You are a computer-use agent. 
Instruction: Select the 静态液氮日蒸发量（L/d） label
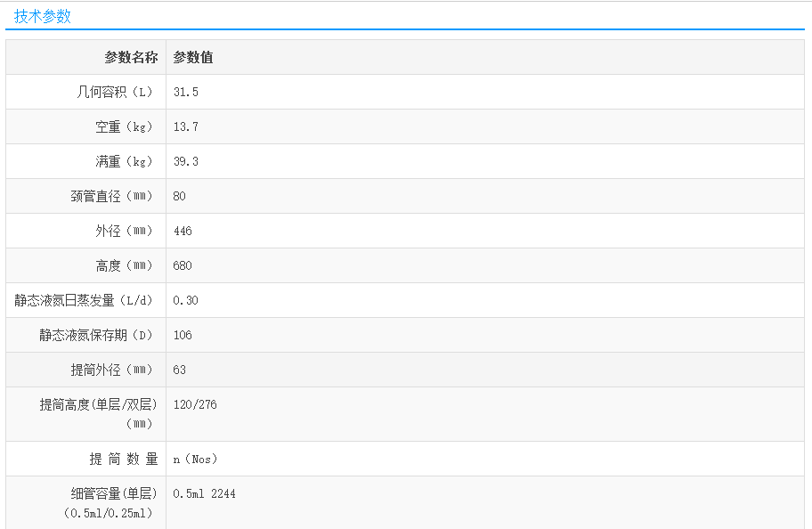(84, 300)
